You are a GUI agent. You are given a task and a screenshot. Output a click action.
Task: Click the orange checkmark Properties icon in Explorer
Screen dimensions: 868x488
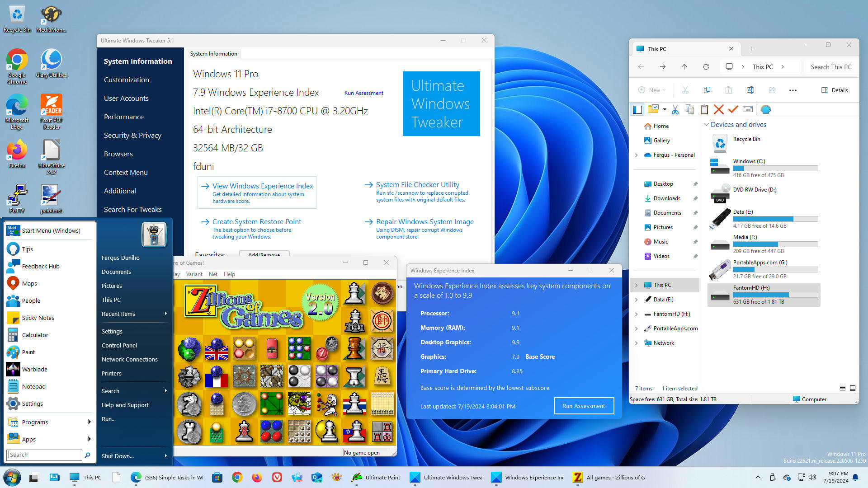click(733, 109)
